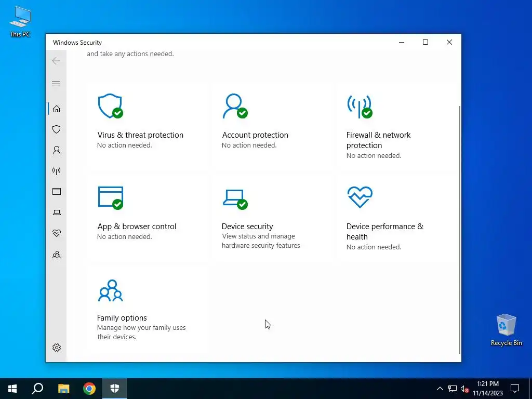Open File Explorer from the taskbar

(x=63, y=389)
